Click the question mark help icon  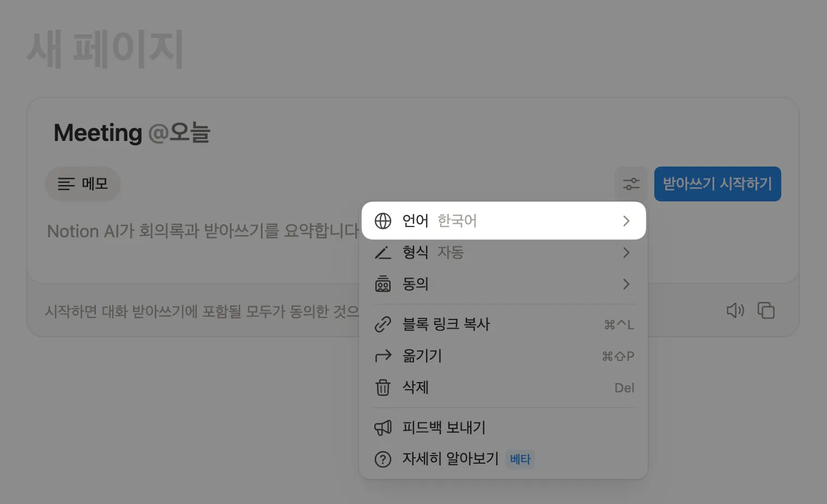[383, 459]
